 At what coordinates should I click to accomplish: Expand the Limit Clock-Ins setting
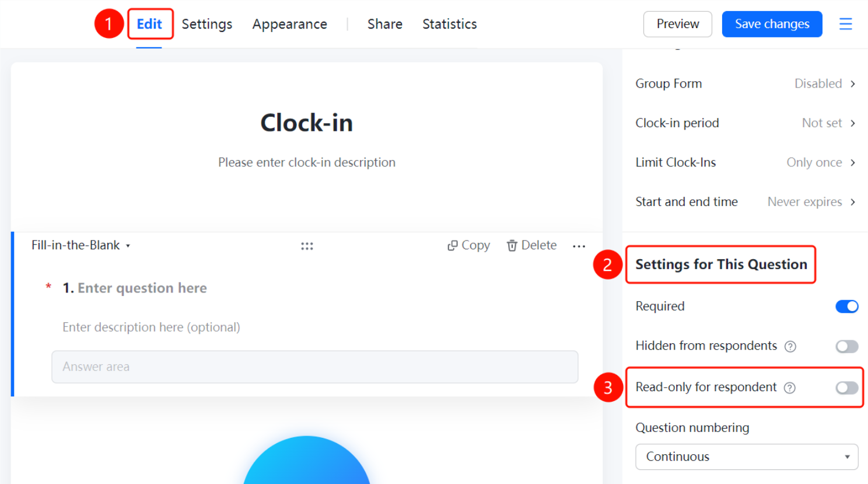(745, 162)
